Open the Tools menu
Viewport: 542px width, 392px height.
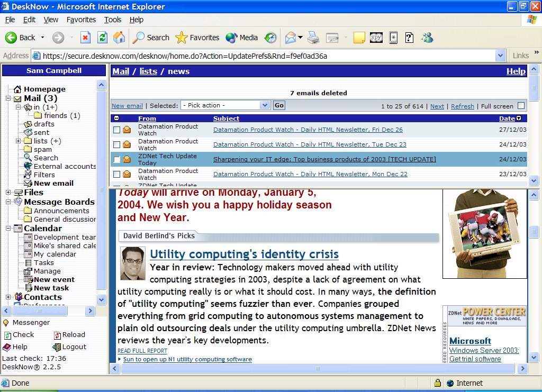coord(112,20)
